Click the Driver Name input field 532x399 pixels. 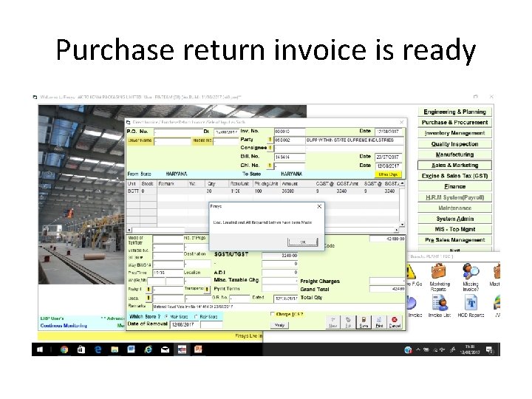coord(172,141)
